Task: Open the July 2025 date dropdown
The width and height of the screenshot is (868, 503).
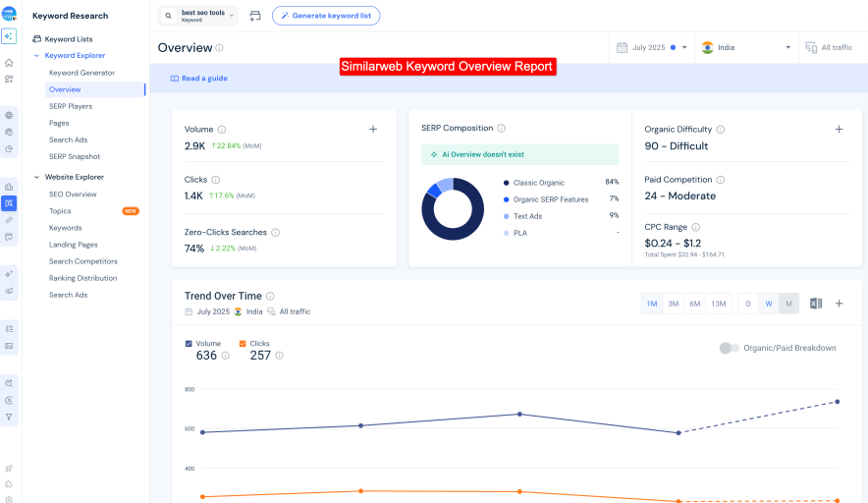Action: [x=652, y=47]
